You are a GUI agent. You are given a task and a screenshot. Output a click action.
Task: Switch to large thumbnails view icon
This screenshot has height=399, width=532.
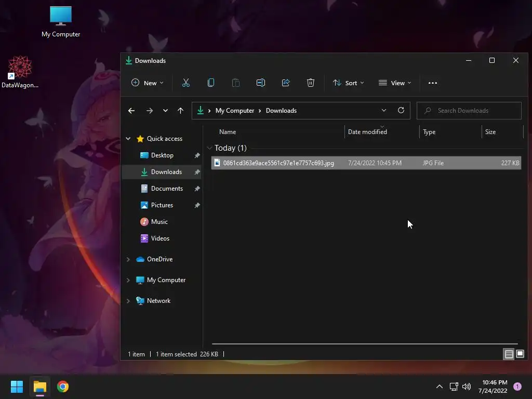[x=520, y=354]
